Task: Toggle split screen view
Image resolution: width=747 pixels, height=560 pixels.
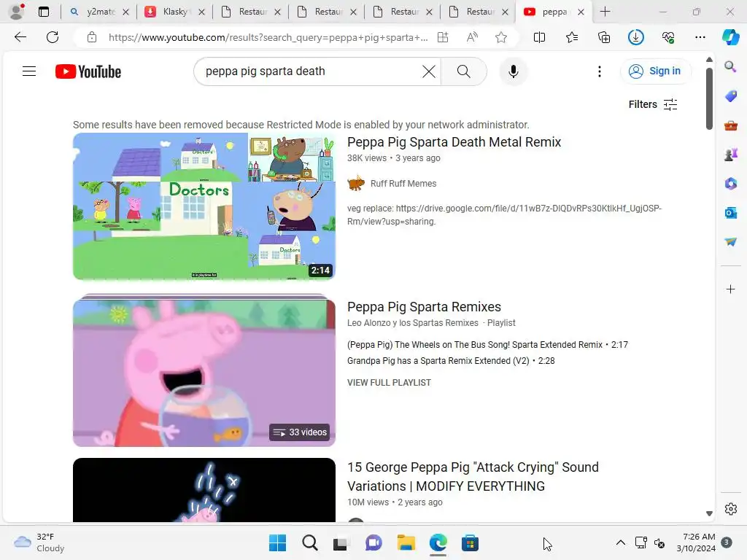Action: [x=539, y=37]
